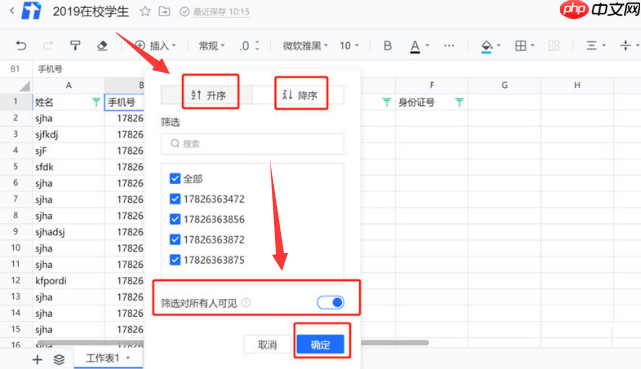
Task: Open the Tencent Docs logo icon
Action: 31,11
